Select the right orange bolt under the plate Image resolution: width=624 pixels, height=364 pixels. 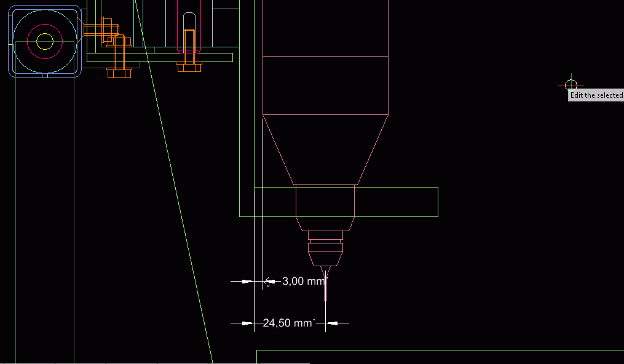(x=189, y=65)
